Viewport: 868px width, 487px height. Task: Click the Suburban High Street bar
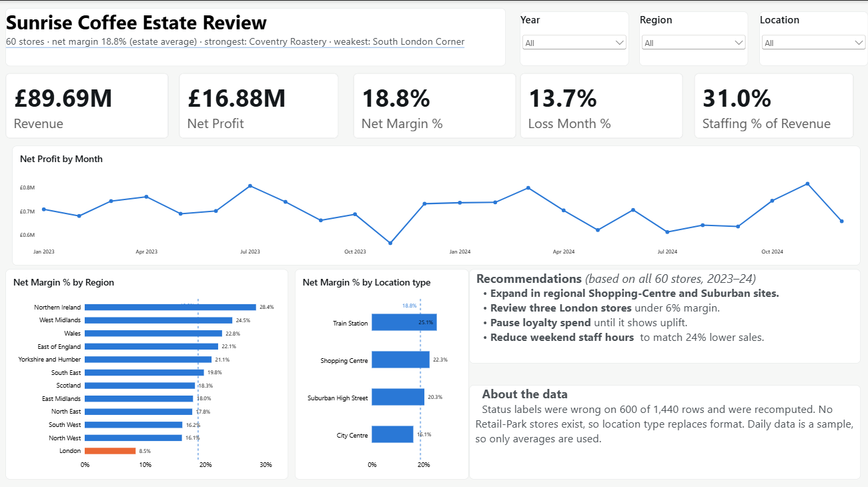click(398, 397)
